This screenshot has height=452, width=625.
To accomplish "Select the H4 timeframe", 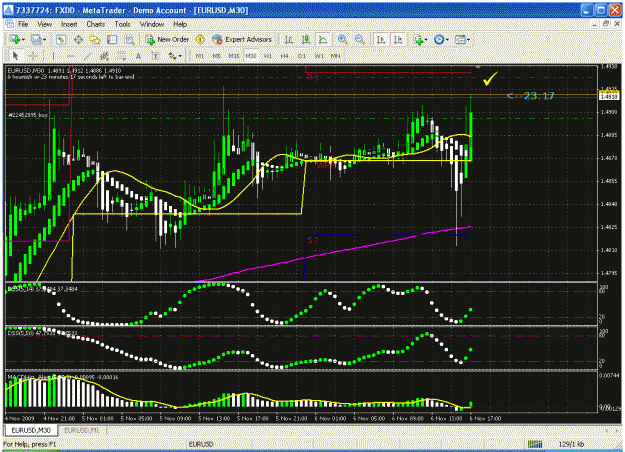I will pyautogui.click(x=284, y=56).
